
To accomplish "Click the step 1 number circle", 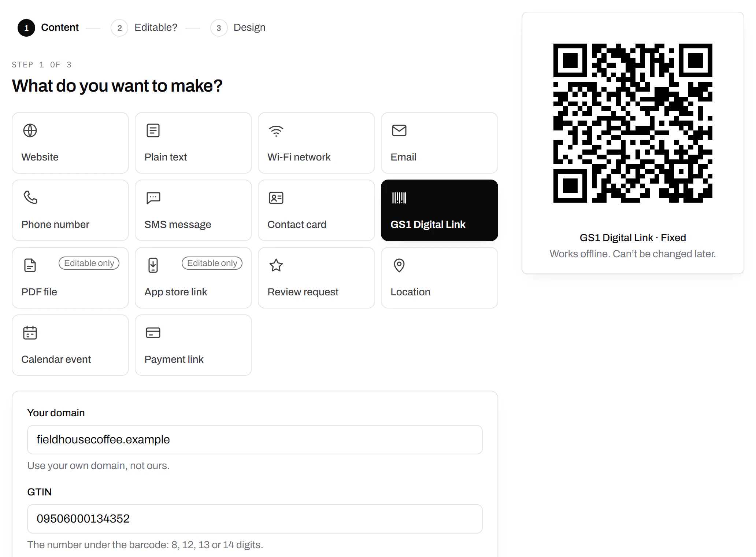I will (x=26, y=28).
